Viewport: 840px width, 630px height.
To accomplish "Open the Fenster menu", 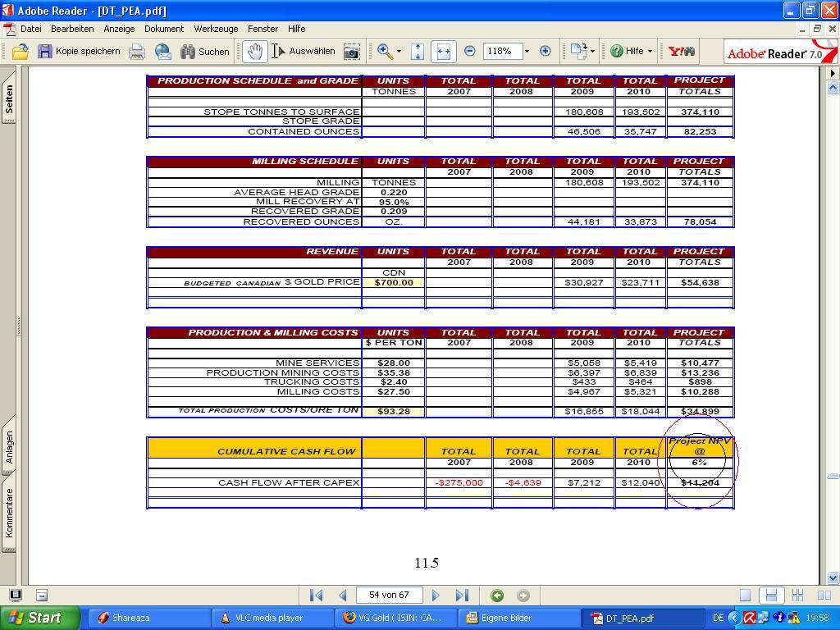I will [262, 29].
